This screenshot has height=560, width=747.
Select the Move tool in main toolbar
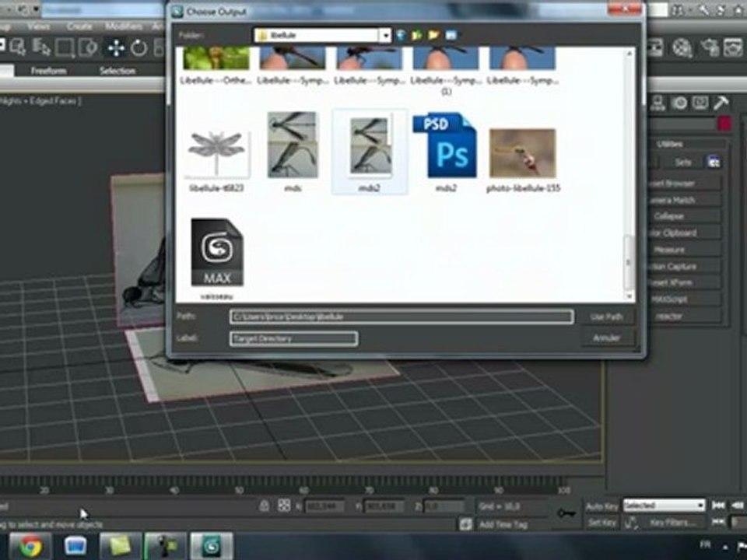[x=116, y=47]
